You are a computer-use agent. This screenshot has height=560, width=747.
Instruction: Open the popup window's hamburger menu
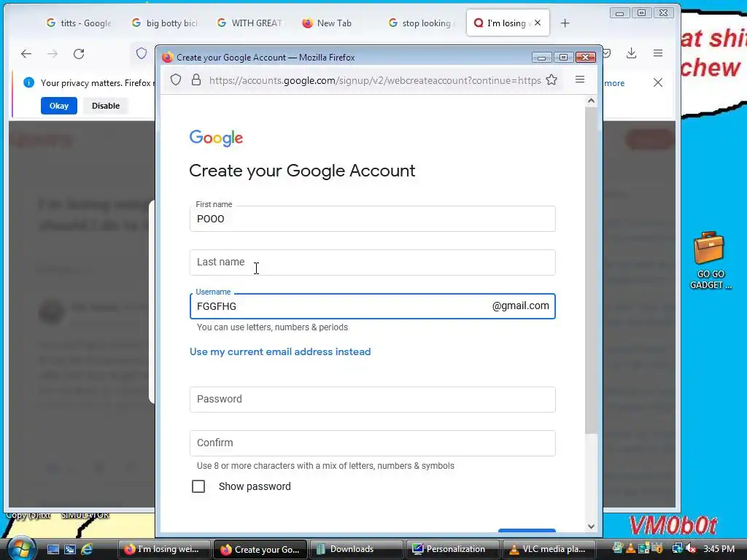pyautogui.click(x=580, y=79)
